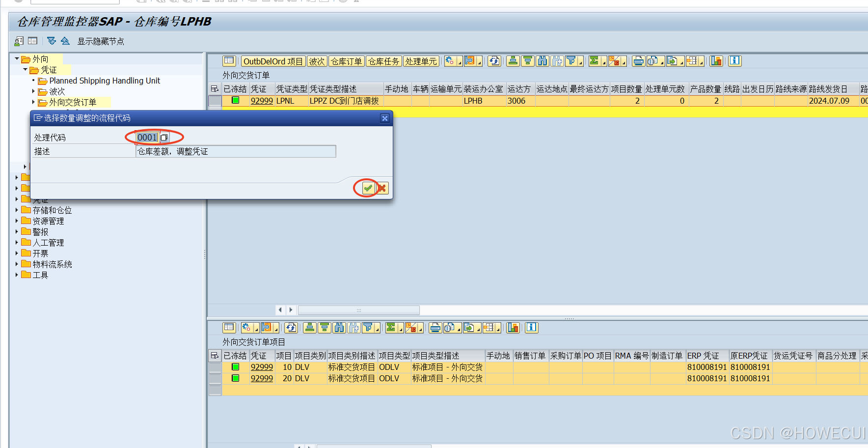Sort descending in delivery order items toolbar
The height and width of the screenshot is (448, 868).
click(325, 328)
